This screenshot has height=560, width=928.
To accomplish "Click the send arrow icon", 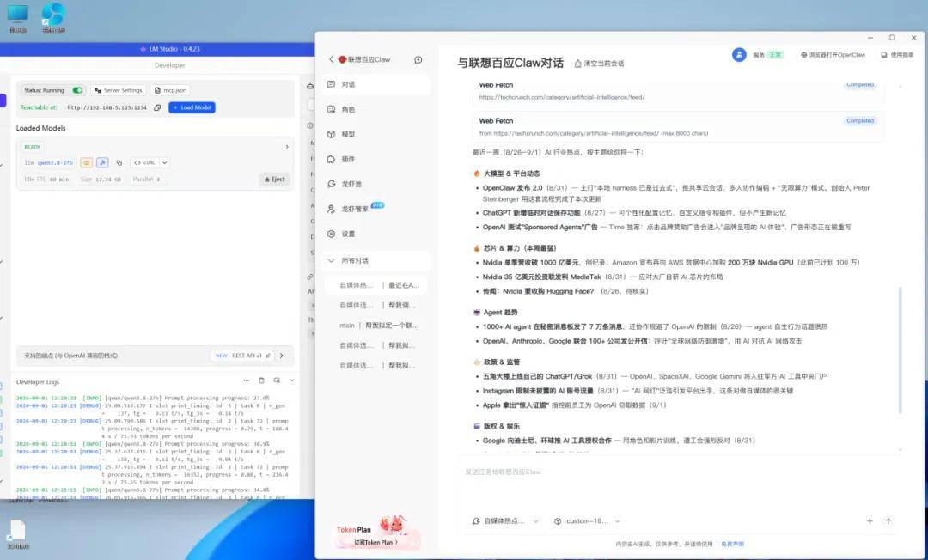I will pyautogui.click(x=888, y=521).
